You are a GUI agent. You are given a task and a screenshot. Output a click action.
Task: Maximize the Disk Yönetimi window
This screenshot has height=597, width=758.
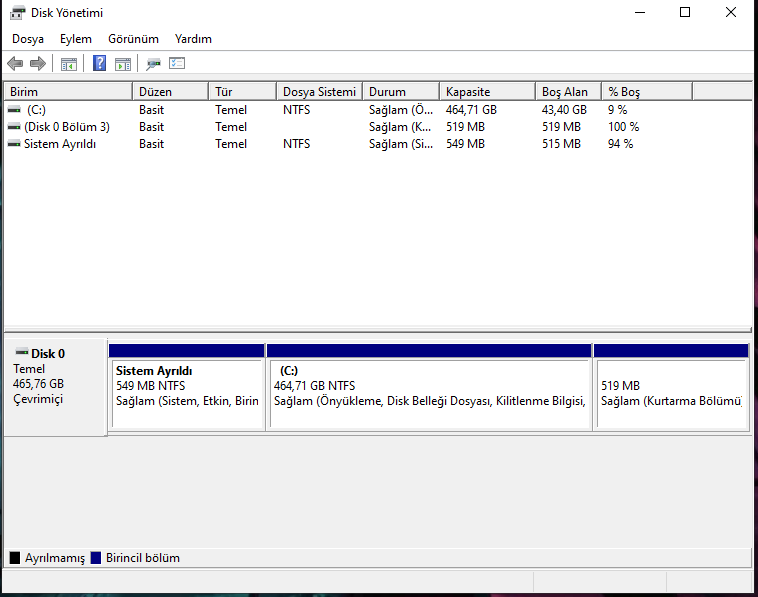pos(685,13)
